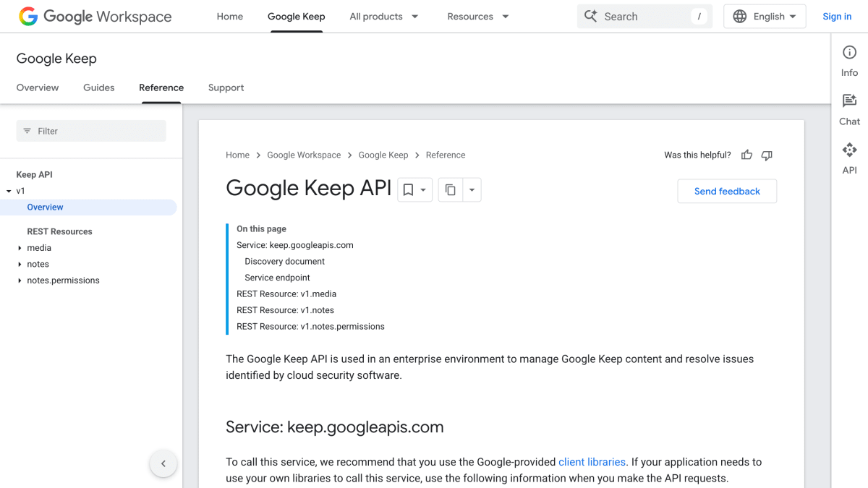Expand the notes.permissions tree item

20,281
